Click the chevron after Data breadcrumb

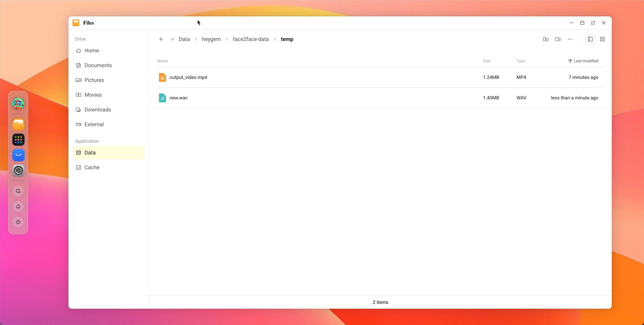point(196,39)
